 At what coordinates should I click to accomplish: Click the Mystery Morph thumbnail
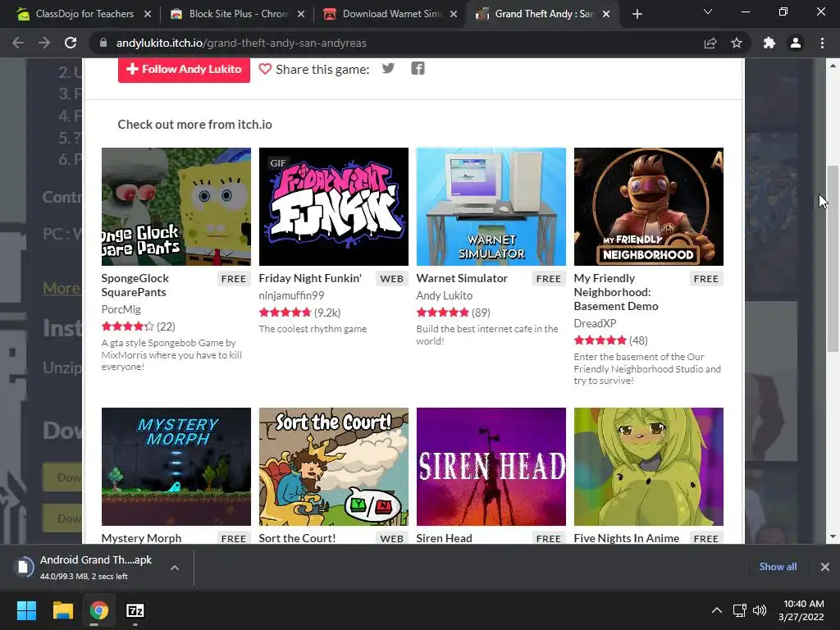(176, 467)
